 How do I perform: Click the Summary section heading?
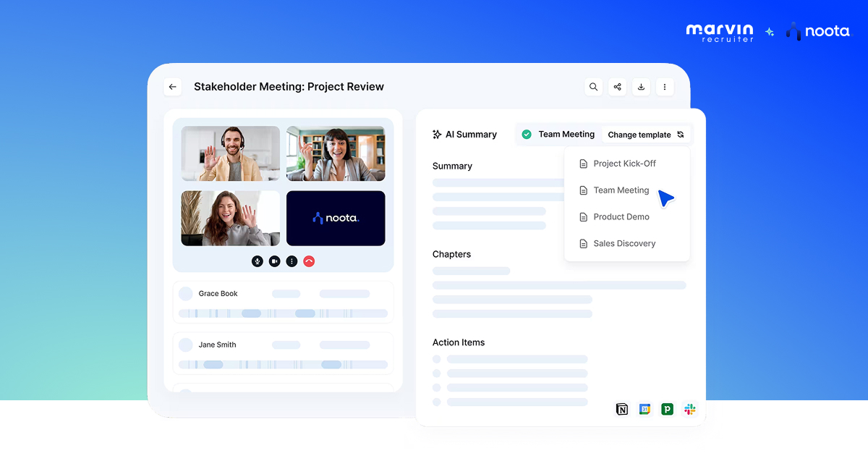pos(452,166)
